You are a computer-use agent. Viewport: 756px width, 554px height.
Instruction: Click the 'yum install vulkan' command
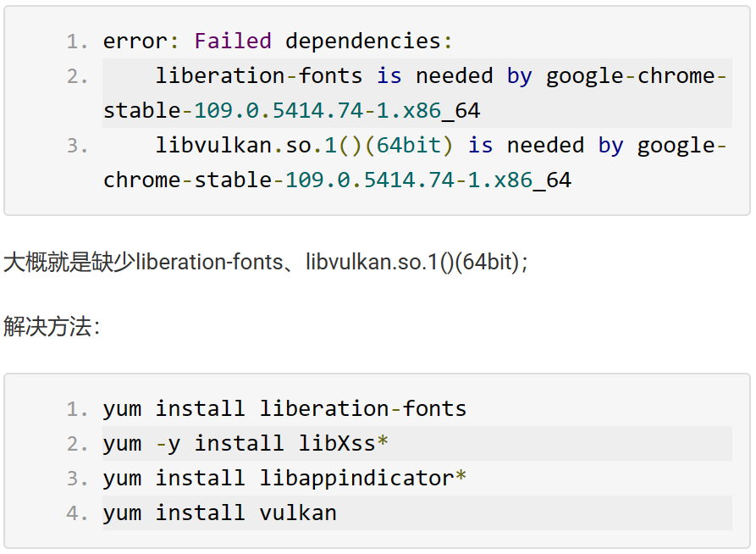click(x=220, y=513)
